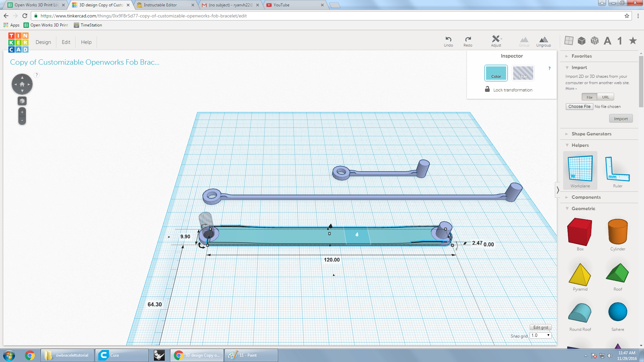Click the Group icon
The height and width of the screenshot is (362, 644).
pos(524,42)
